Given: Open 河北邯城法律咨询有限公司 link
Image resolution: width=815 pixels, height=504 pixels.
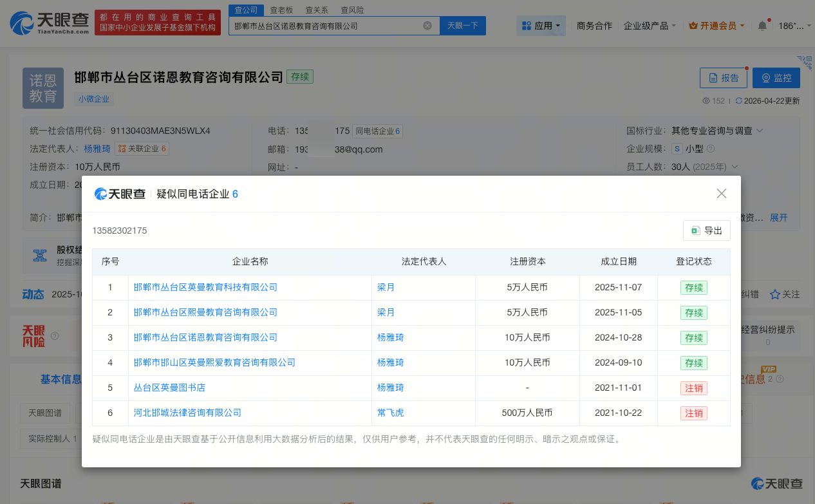Looking at the screenshot, I should (187, 413).
